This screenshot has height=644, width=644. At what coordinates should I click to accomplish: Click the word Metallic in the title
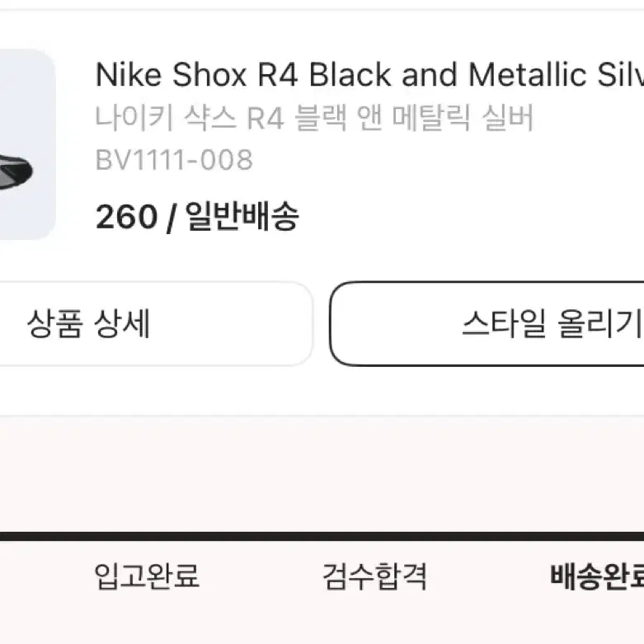coord(527,75)
